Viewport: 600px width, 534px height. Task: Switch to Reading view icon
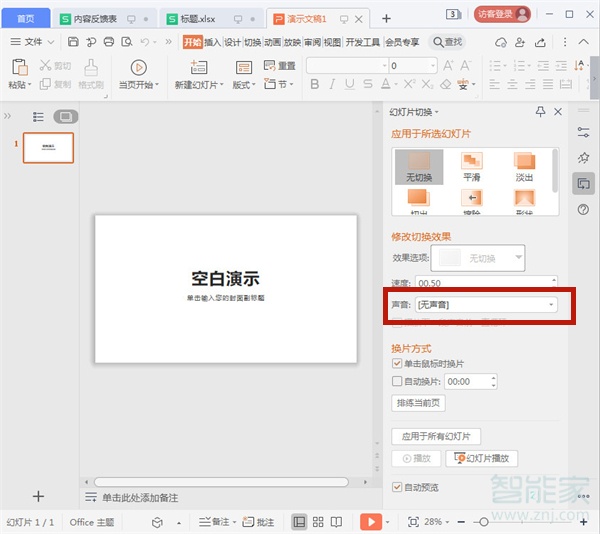(x=336, y=522)
